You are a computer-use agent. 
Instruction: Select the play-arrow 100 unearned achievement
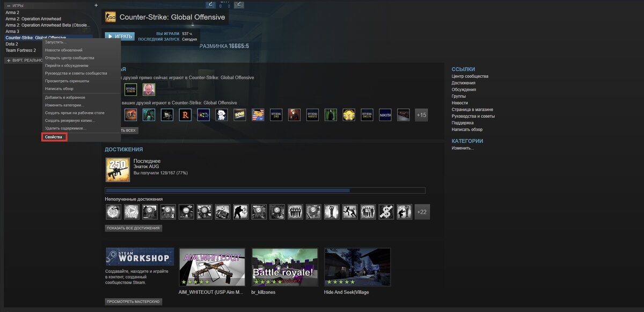pyautogui.click(x=131, y=212)
